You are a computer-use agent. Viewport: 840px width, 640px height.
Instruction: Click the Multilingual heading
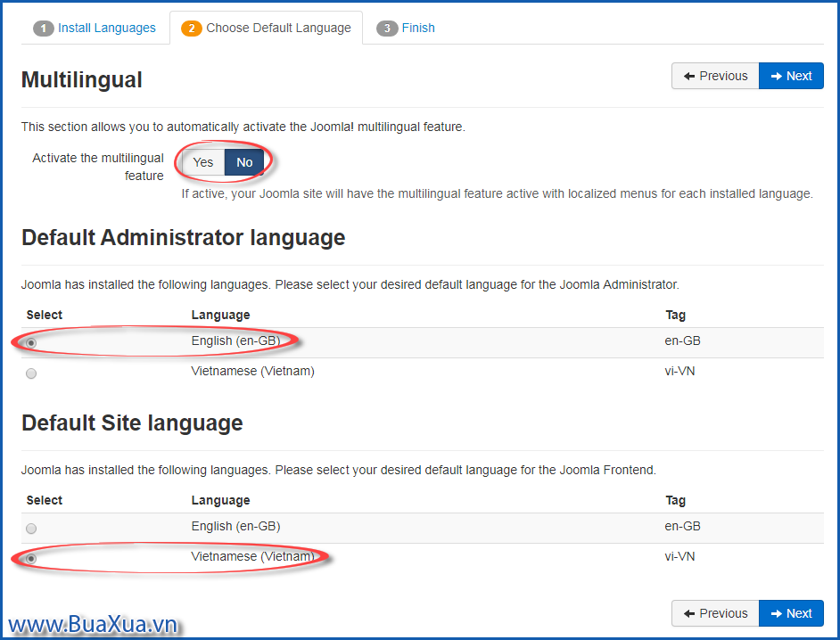[x=81, y=80]
